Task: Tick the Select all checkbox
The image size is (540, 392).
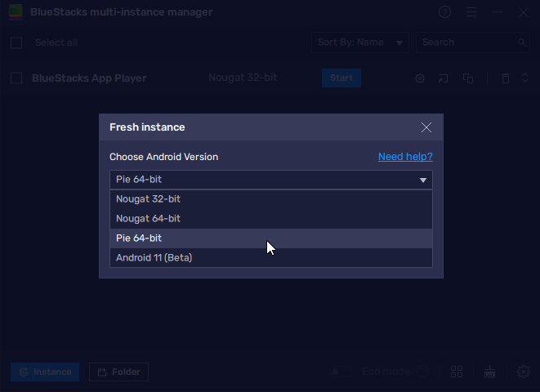Action: click(x=16, y=43)
